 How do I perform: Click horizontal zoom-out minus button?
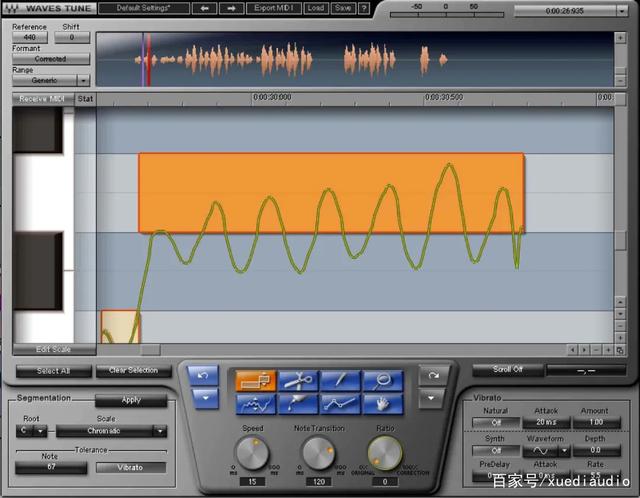point(596,350)
